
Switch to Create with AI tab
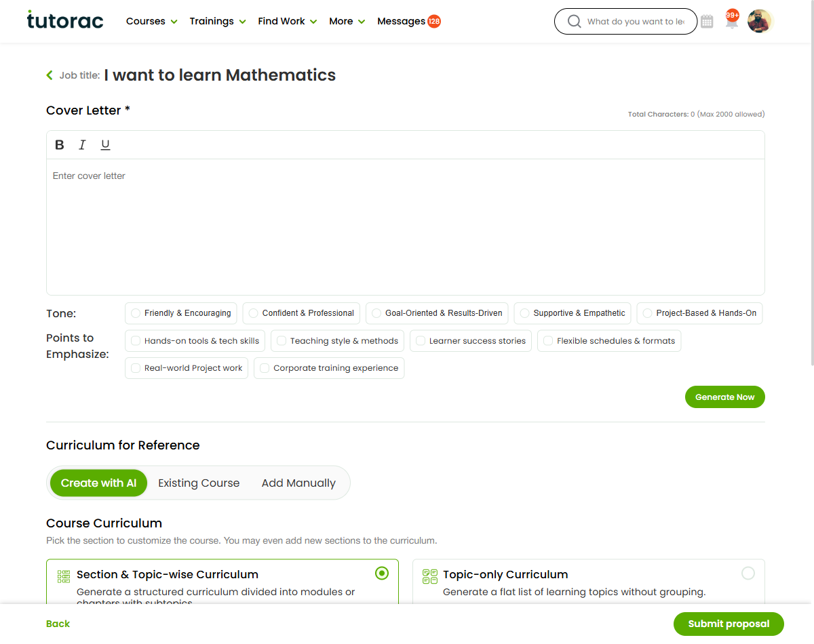(98, 483)
